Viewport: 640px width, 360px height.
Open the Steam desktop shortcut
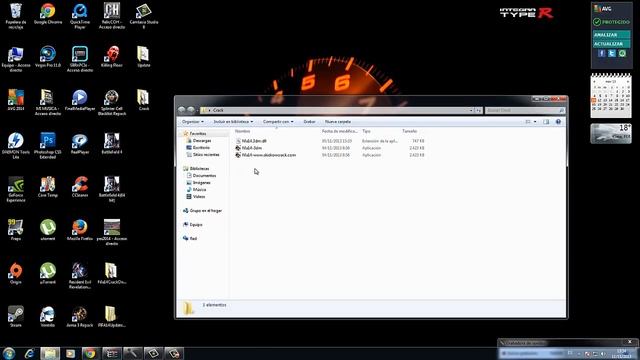(16, 317)
